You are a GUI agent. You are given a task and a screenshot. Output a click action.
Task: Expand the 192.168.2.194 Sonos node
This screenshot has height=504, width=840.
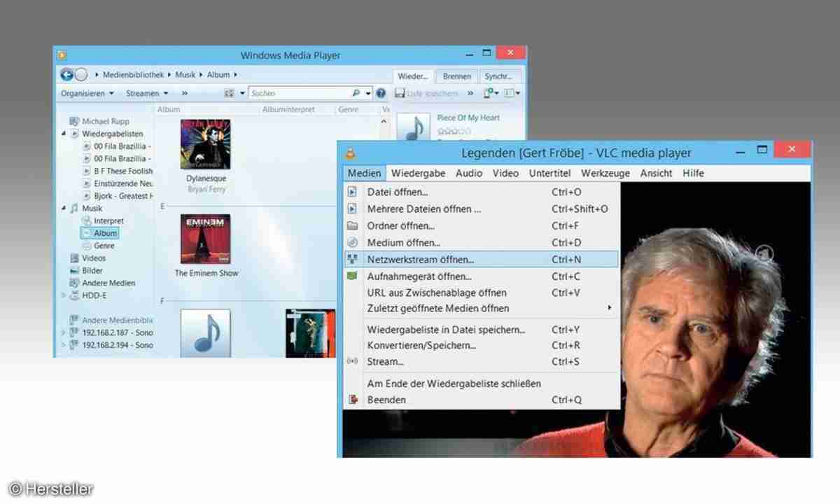tap(64, 345)
